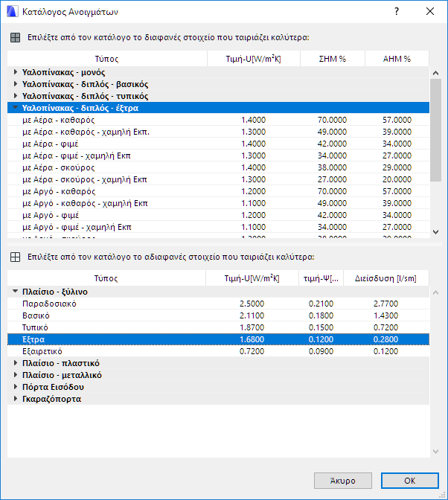
Task: Expand the Υαλοπίνακας - μονός group
Action: coord(16,72)
